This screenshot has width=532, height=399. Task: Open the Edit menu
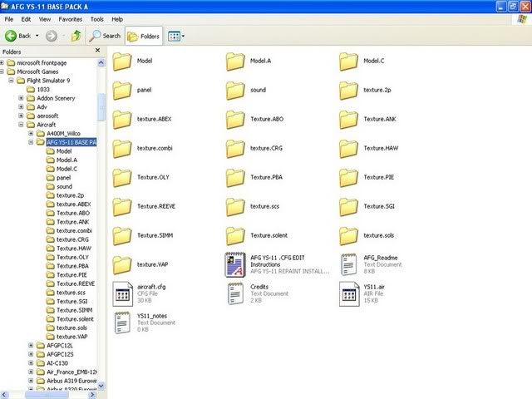coord(26,19)
